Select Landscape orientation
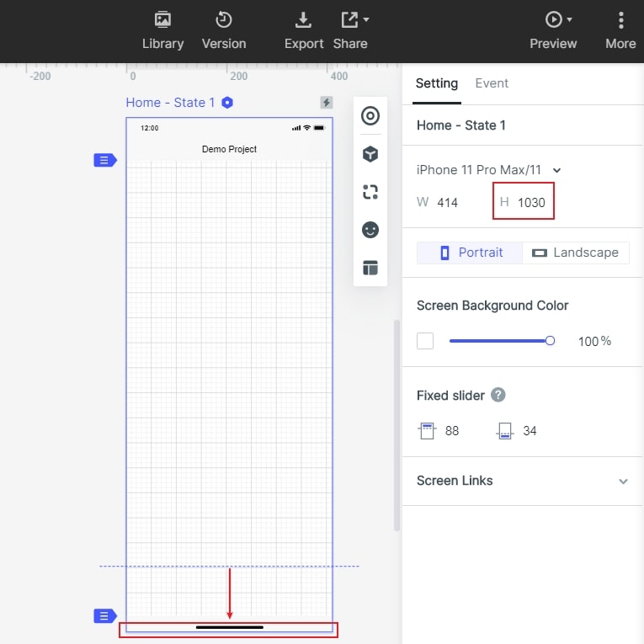The image size is (644, 644). click(x=576, y=253)
